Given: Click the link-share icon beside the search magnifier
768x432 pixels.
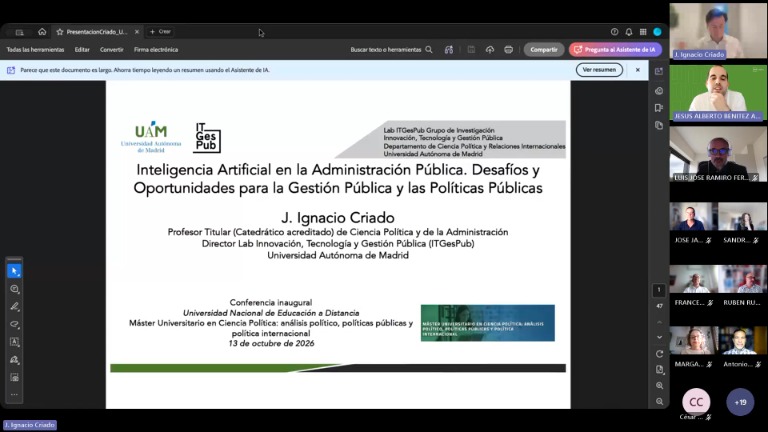Looking at the screenshot, I should [x=449, y=49].
